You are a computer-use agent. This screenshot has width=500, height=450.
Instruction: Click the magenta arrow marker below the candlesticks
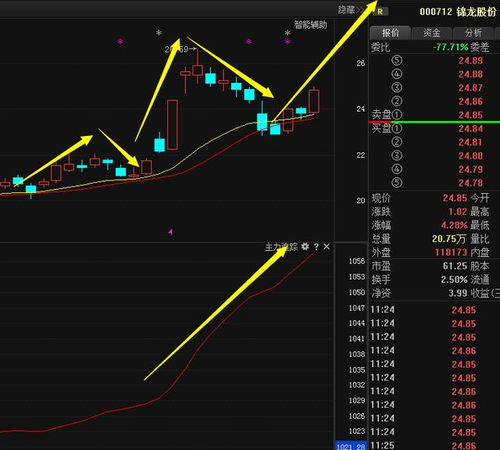tap(171, 232)
